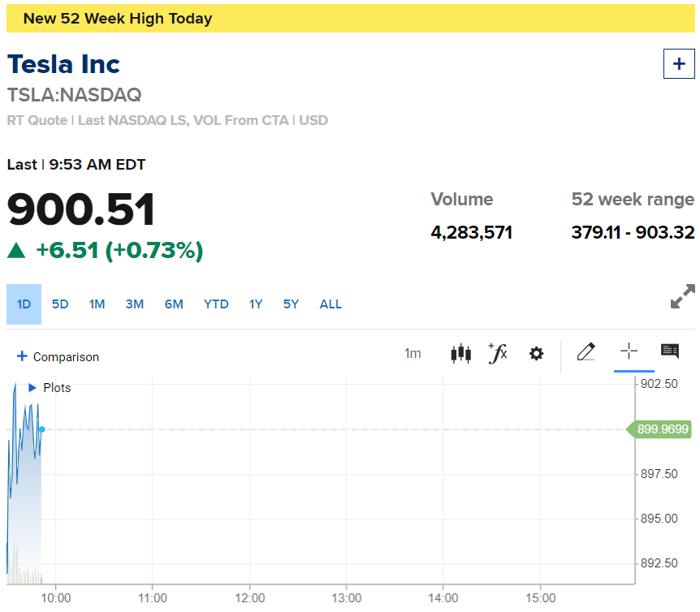Open the chart events comment icon
Image resolution: width=700 pixels, height=612 pixels.
[670, 351]
